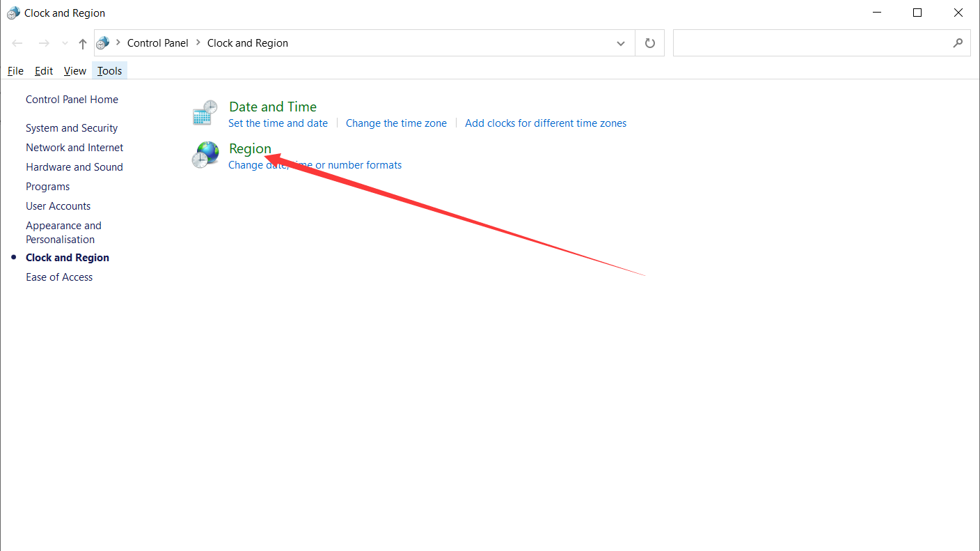Click the refresh button in address bar
The image size is (980, 551).
point(650,43)
